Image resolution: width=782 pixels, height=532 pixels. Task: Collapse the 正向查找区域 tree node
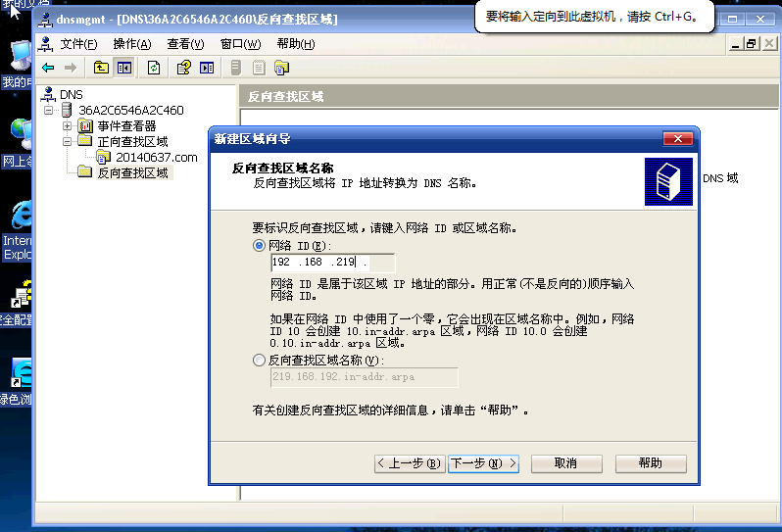(x=67, y=142)
